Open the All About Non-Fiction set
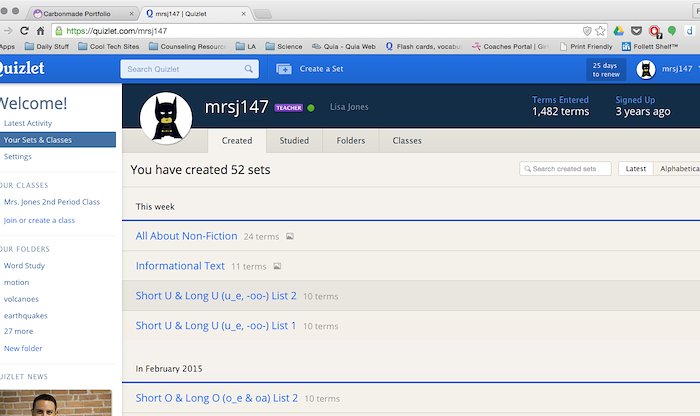700x416 pixels. [187, 236]
